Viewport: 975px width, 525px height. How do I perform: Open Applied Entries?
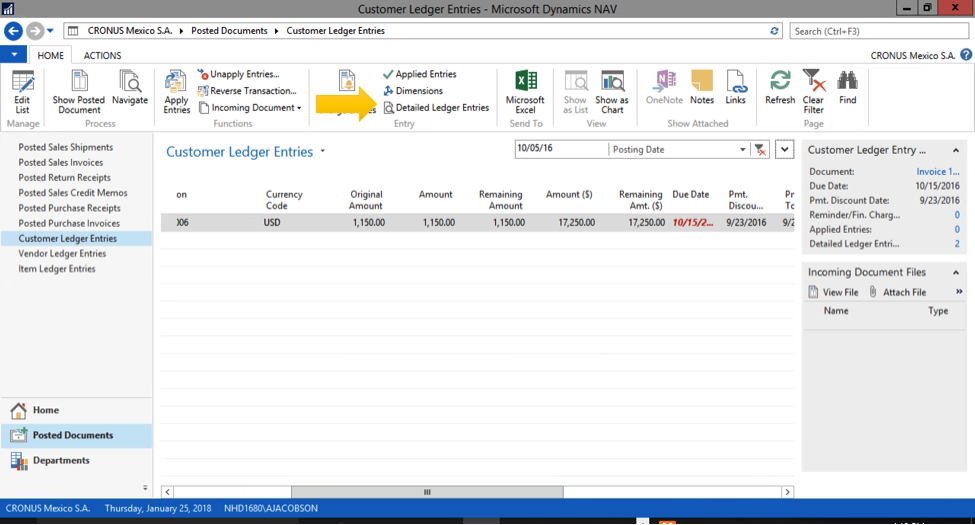click(420, 74)
